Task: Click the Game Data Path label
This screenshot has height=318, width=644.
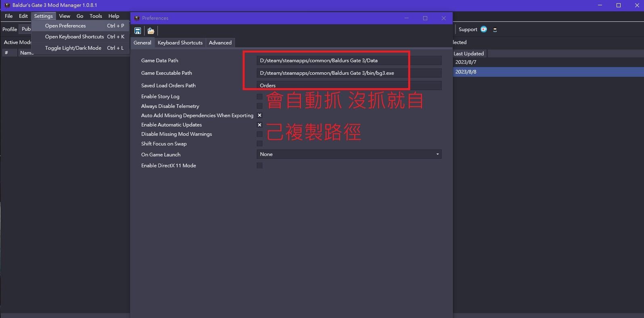Action: pos(159,61)
